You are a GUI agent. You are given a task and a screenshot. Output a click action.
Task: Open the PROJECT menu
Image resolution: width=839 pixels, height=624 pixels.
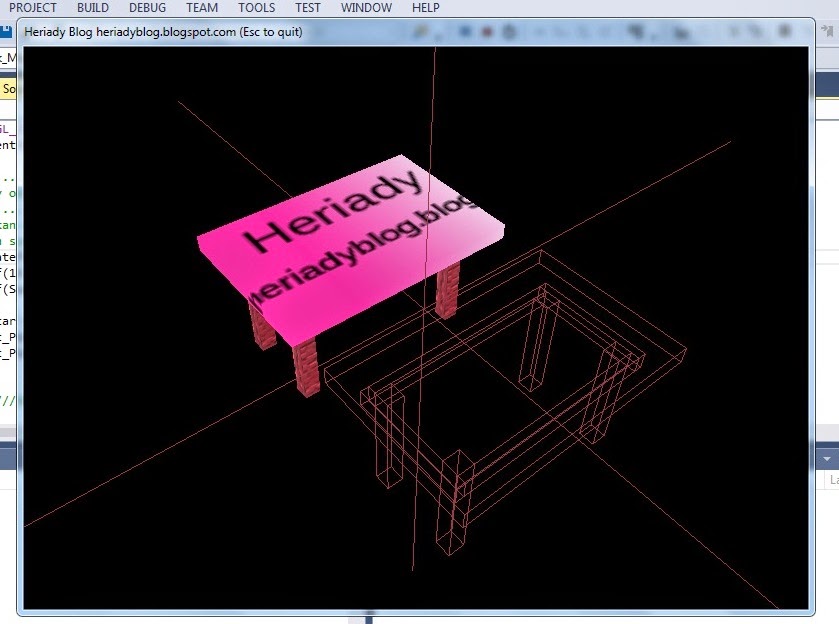(x=35, y=8)
